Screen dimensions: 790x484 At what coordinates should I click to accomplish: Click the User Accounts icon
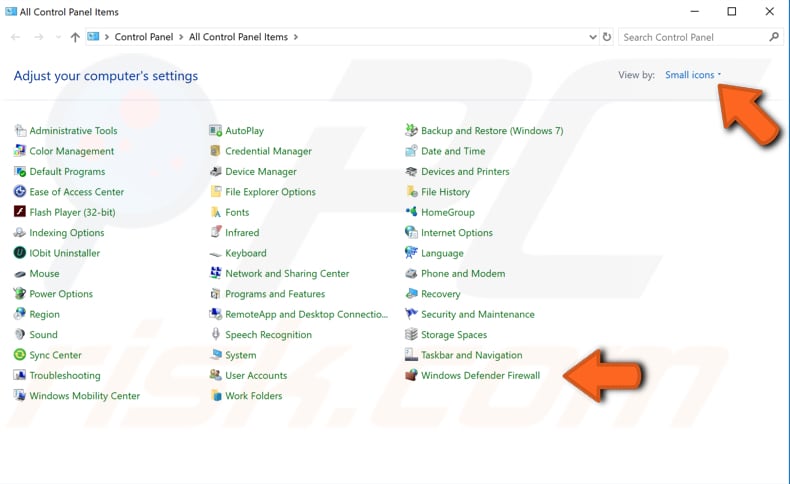pos(216,375)
